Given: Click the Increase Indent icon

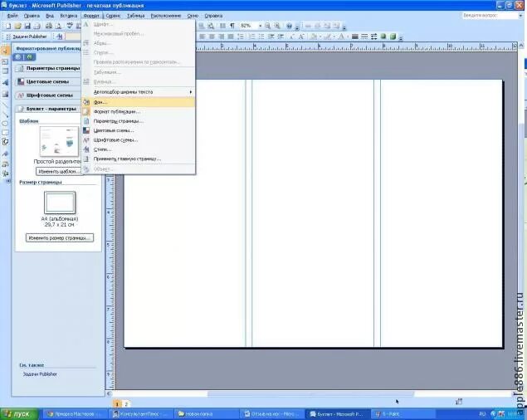Looking at the screenshot, I should click(281, 37).
